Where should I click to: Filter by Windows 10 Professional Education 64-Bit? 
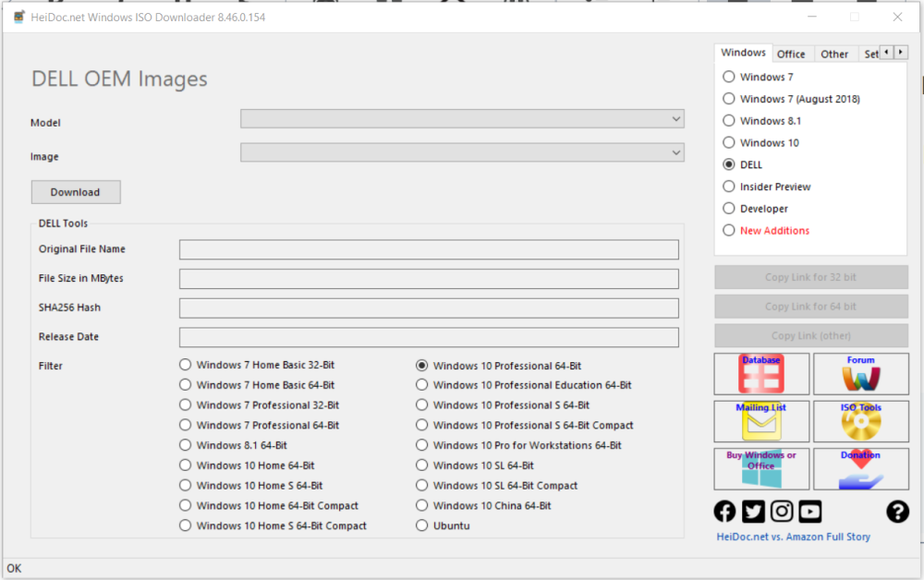click(x=524, y=385)
